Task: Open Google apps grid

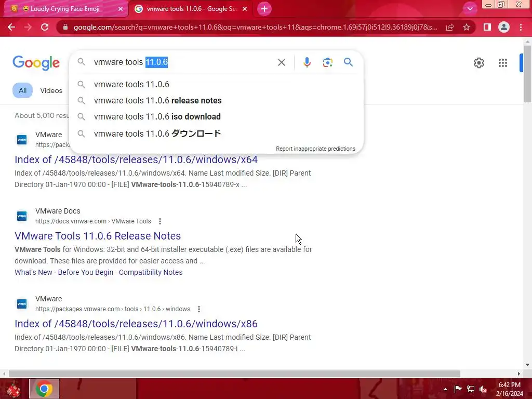Action: (x=503, y=63)
